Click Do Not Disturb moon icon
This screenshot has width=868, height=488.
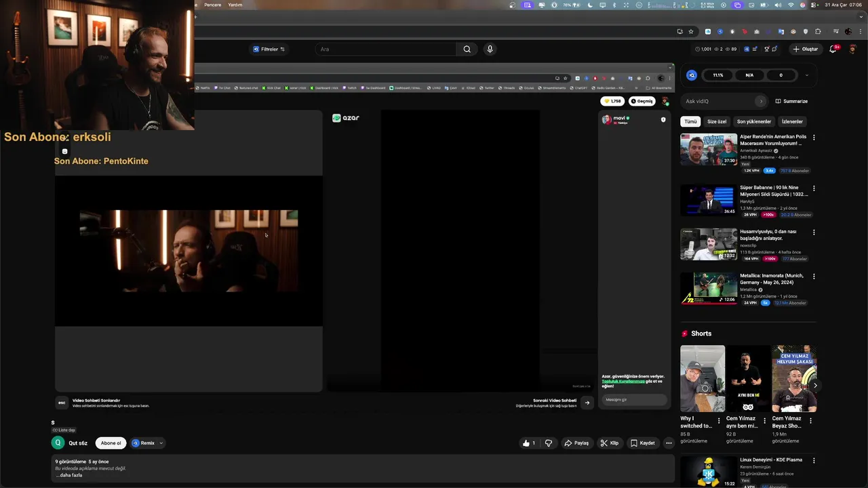pyautogui.click(x=591, y=5)
